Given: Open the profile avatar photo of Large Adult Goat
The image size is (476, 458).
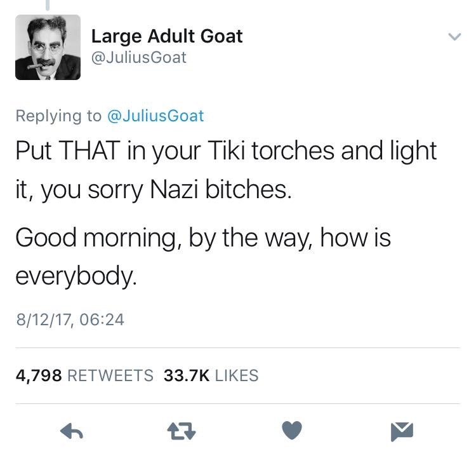Looking at the screenshot, I should [x=48, y=48].
